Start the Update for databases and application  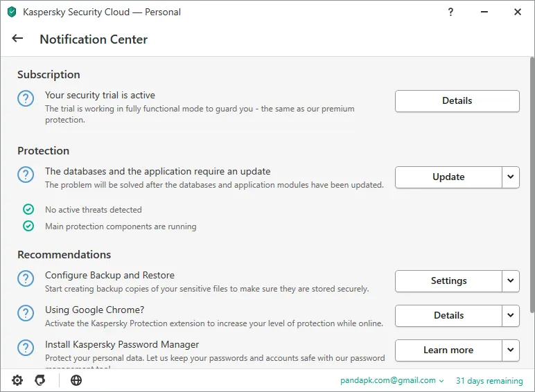pos(448,177)
